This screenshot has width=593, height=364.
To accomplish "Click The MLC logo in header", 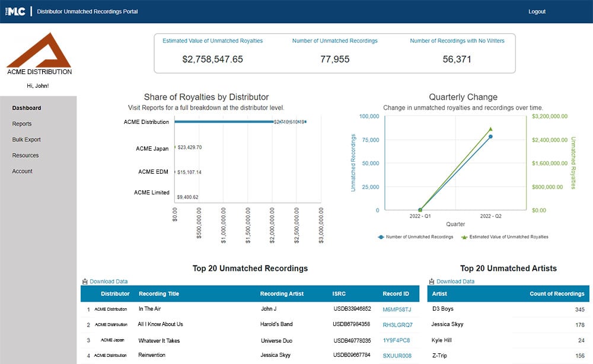I will pos(15,11).
